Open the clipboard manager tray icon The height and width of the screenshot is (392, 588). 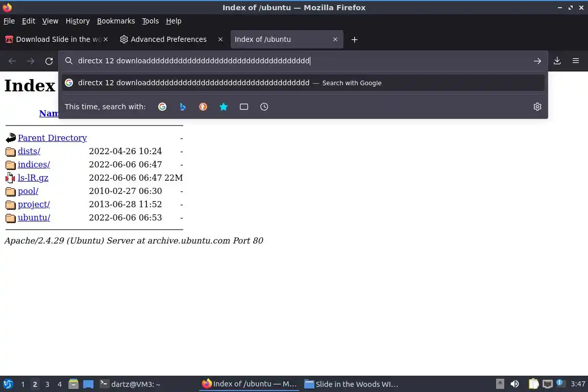pyautogui.click(x=533, y=384)
